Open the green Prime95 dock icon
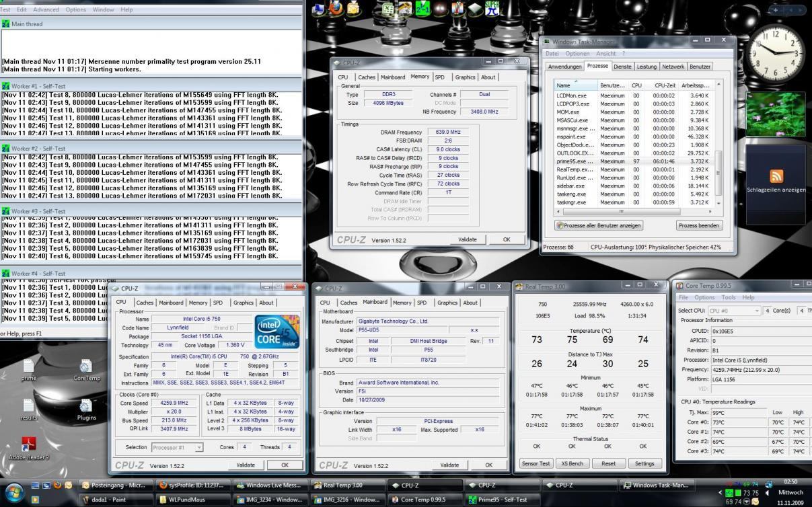This screenshot has height=507, width=812. click(423, 8)
